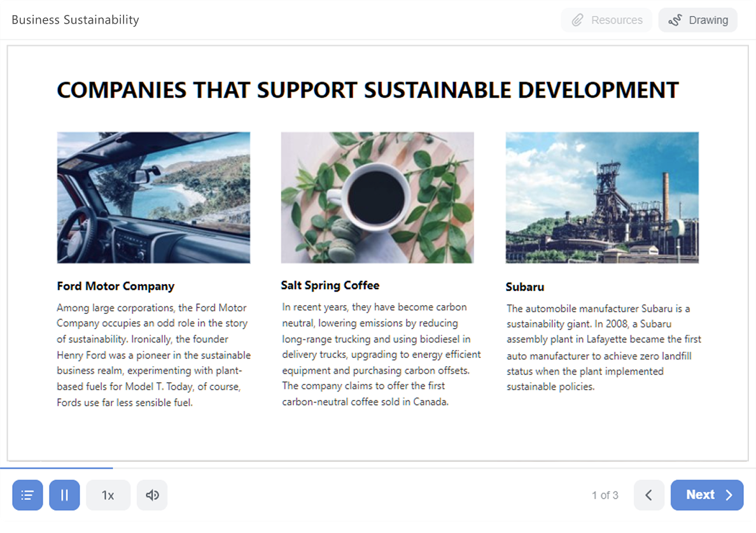Click the Resources paperclip icon

click(578, 20)
